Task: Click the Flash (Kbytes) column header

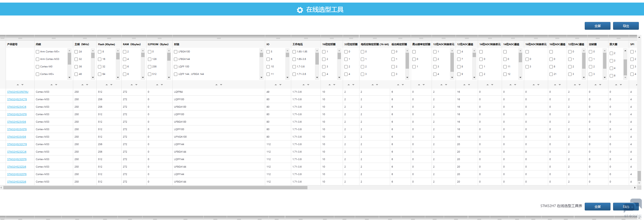Action: [106, 44]
